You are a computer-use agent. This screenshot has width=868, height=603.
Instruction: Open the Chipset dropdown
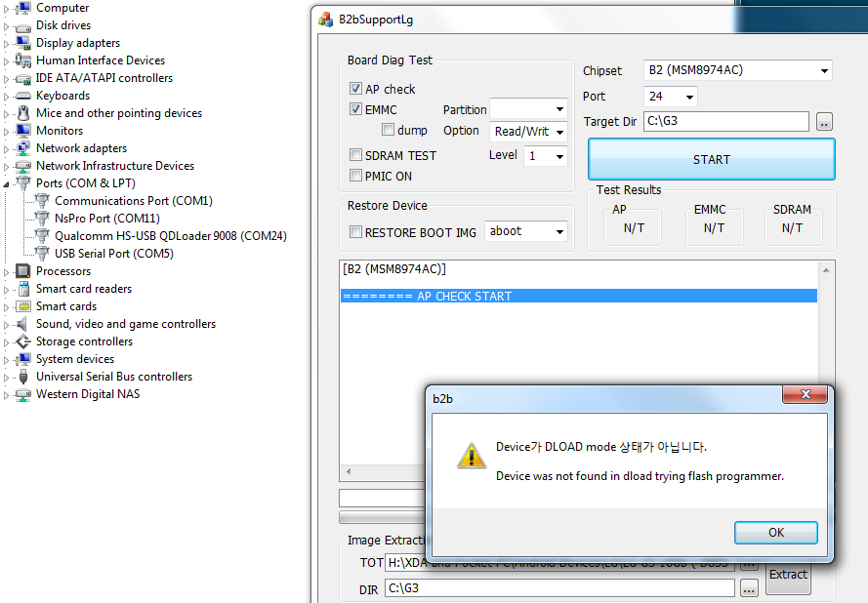738,70
